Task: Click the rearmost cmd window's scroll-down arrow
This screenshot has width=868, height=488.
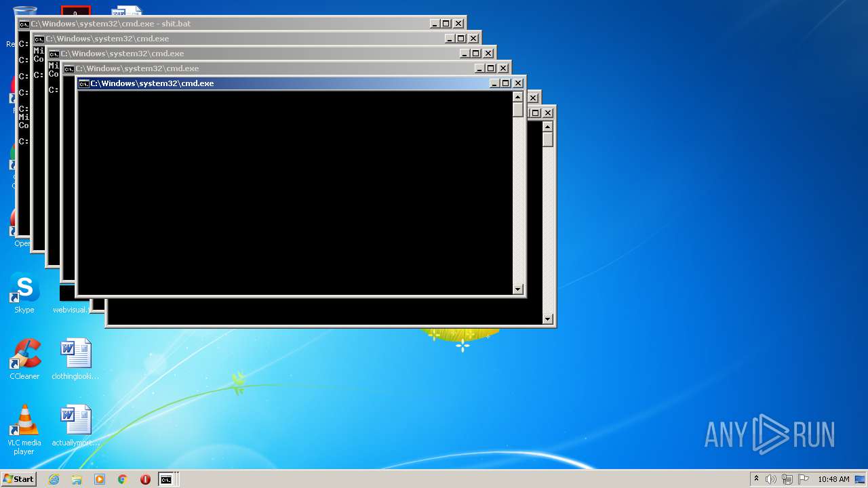Action: coord(548,319)
